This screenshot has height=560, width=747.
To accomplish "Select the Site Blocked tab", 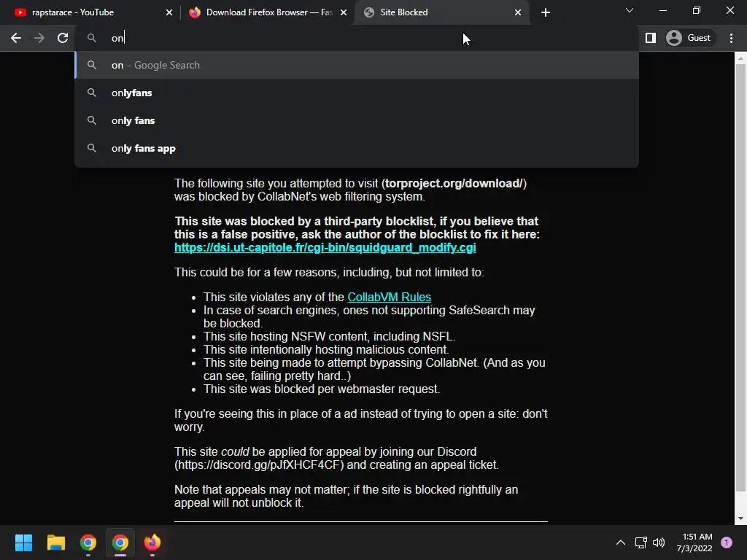I will point(441,12).
